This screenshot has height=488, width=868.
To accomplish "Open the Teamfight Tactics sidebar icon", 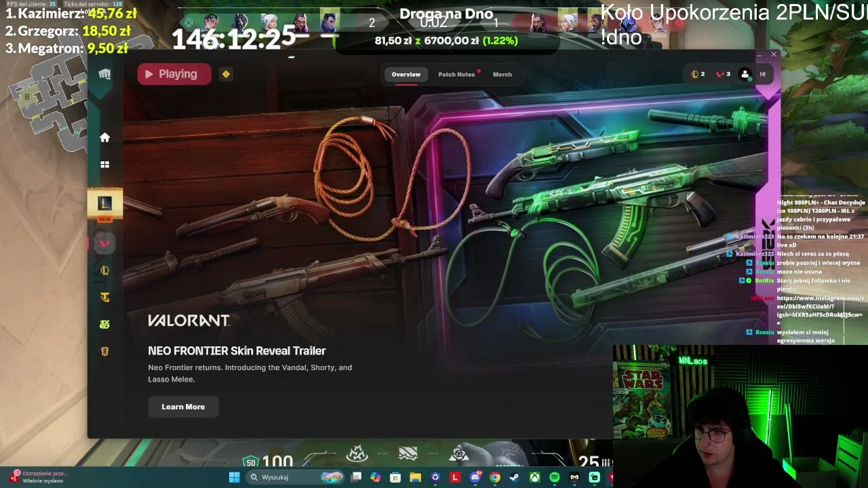I will pos(104,297).
